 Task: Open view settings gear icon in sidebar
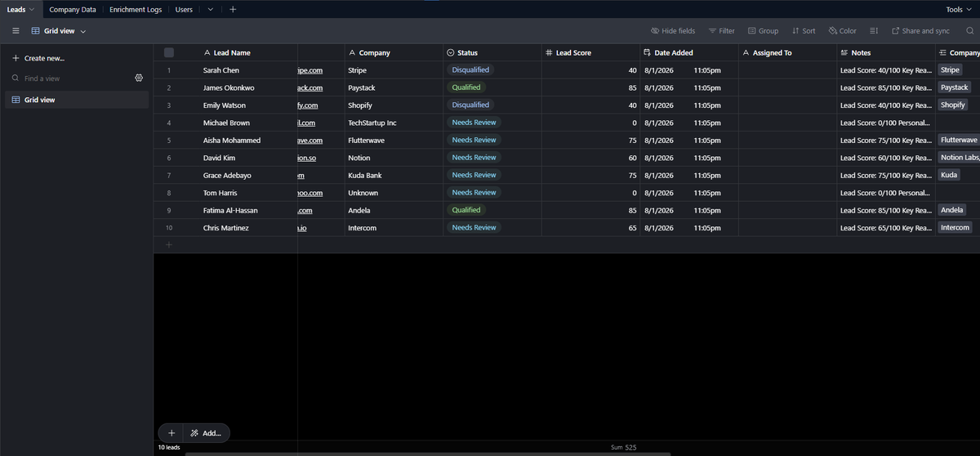pyautogui.click(x=139, y=78)
